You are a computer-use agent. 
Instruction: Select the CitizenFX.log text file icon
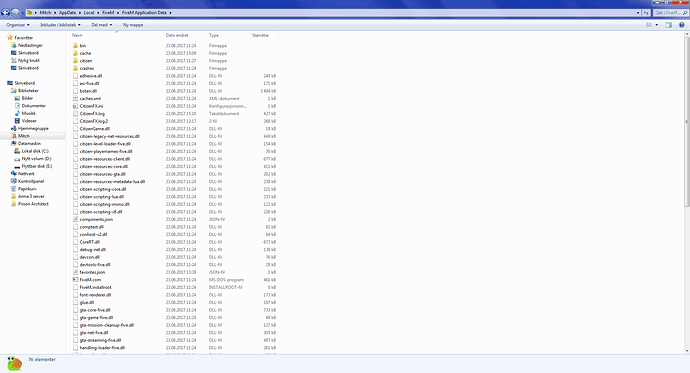75,113
